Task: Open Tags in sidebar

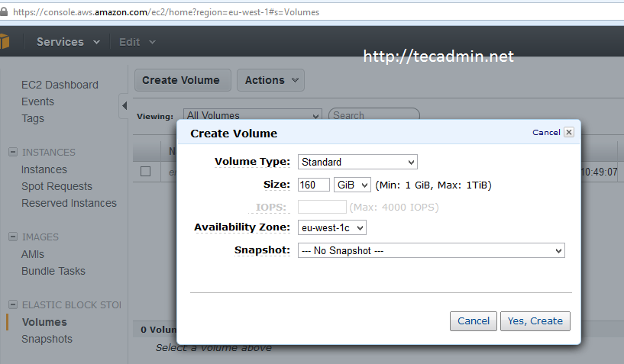Action: [33, 118]
